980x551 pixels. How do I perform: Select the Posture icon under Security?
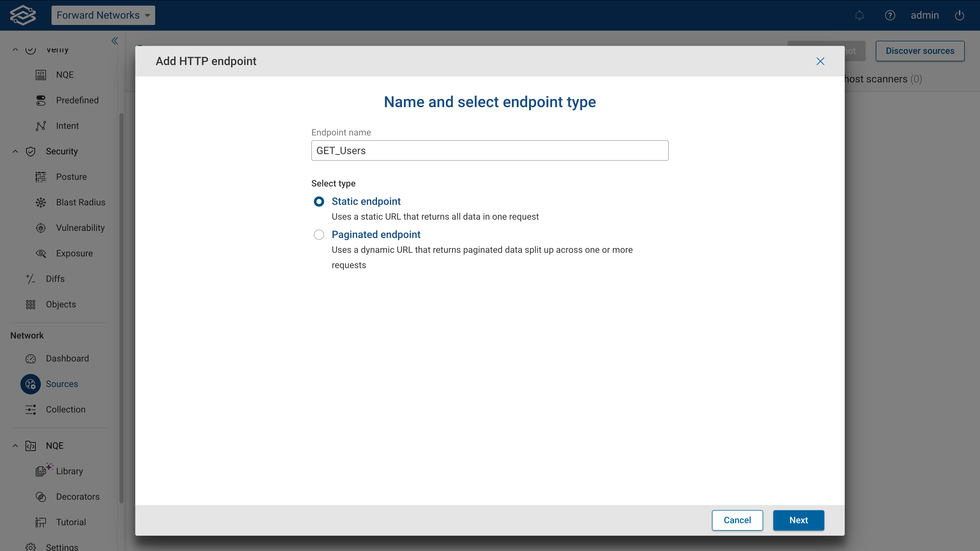[x=41, y=177]
